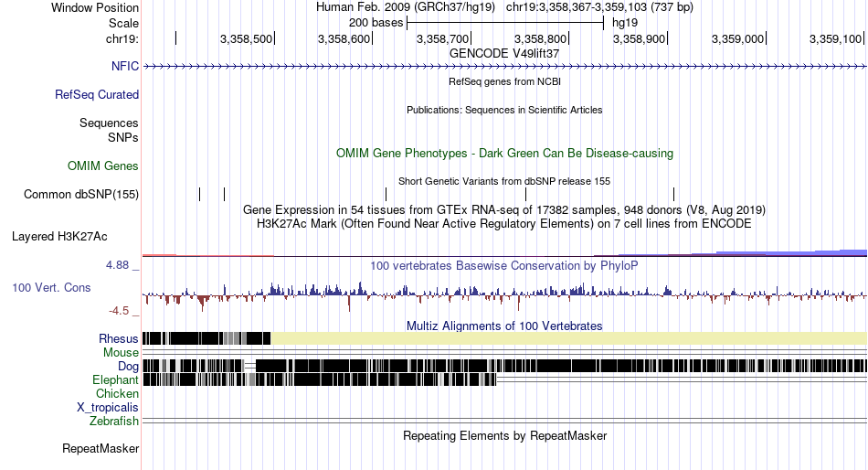Click the Elephant alignment row label
The height and width of the screenshot is (470, 868).
tap(115, 379)
